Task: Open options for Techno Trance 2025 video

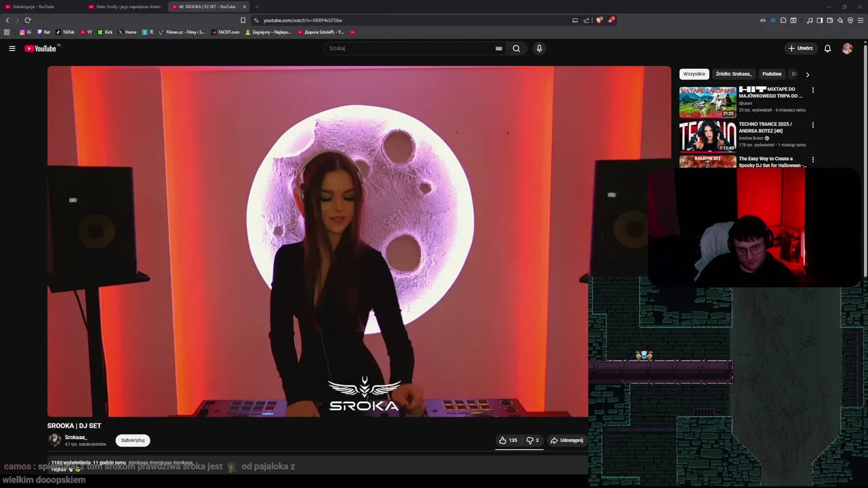Action: [x=812, y=125]
